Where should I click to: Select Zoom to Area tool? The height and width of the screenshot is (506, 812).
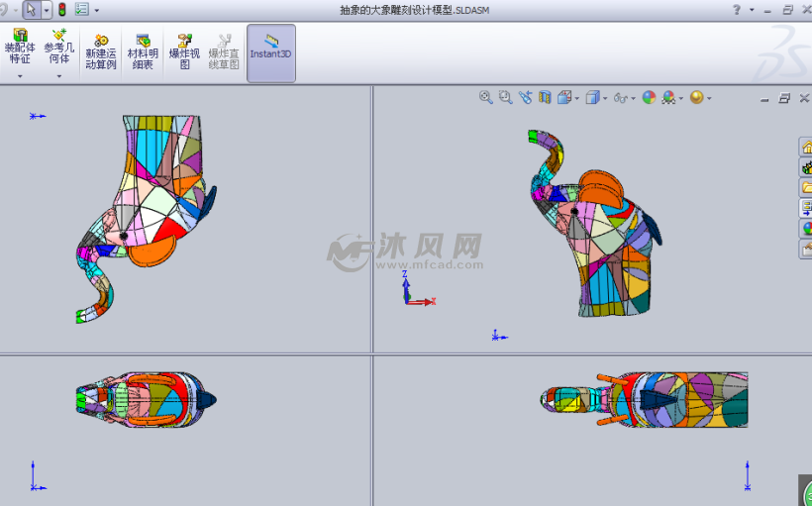click(505, 97)
